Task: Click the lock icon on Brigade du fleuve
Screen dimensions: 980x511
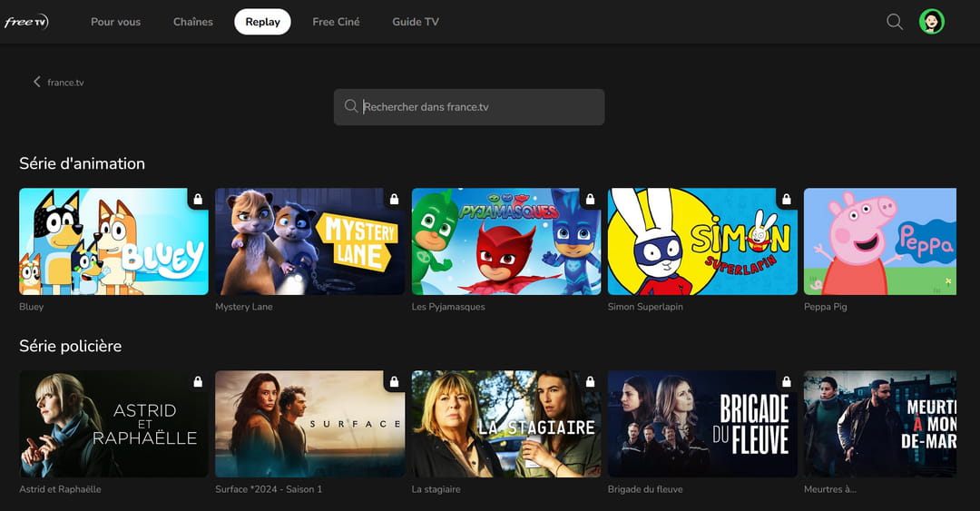Action: click(787, 382)
